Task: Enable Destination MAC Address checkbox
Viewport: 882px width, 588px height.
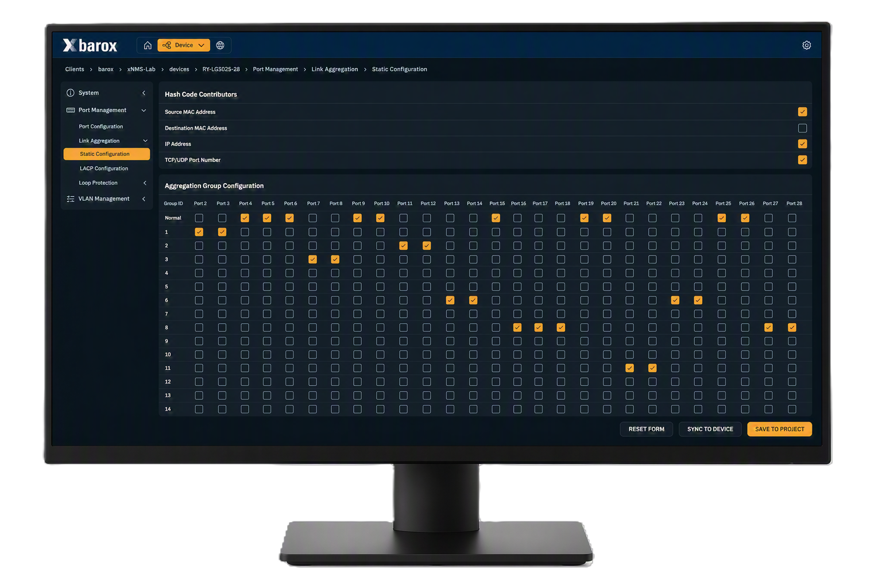Action: click(x=803, y=128)
